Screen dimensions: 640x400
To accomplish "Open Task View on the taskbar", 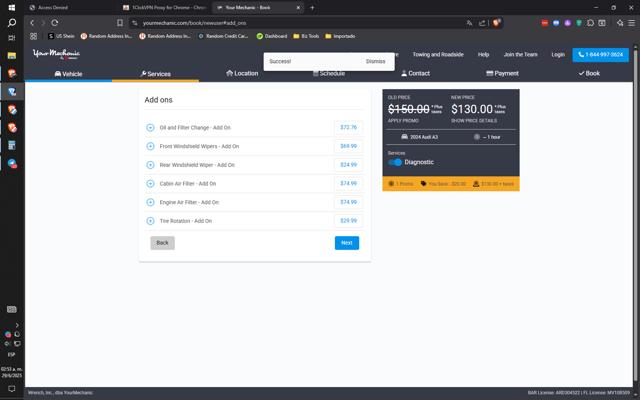I will (x=12, y=38).
